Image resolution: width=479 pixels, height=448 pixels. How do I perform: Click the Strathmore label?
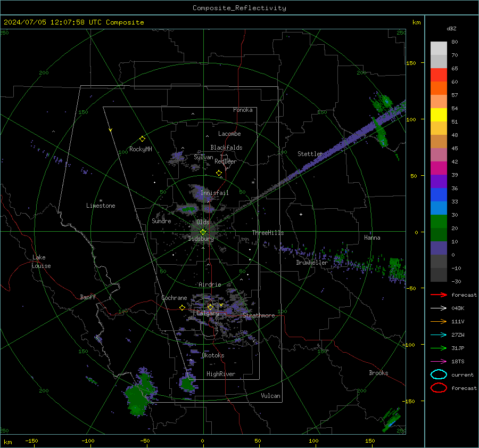[259, 315]
